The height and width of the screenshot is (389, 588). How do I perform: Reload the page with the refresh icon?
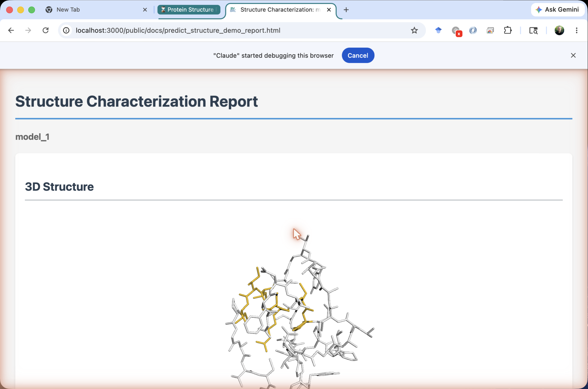[x=46, y=30]
